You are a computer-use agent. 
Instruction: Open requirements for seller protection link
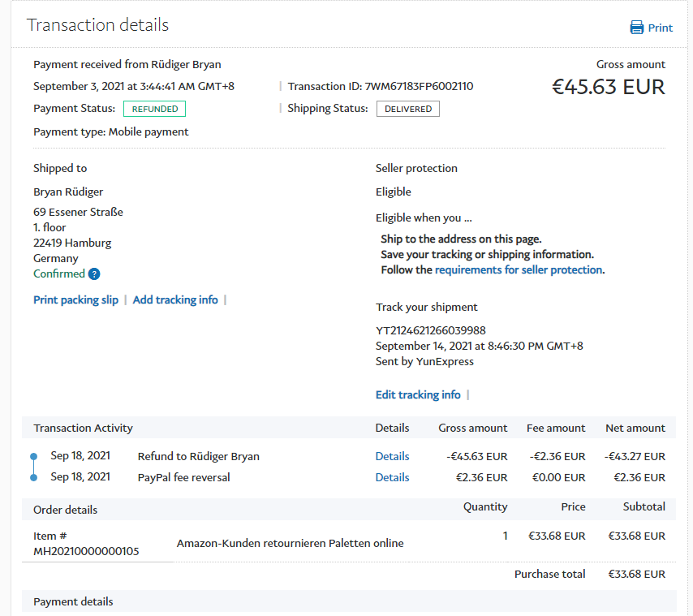click(519, 269)
